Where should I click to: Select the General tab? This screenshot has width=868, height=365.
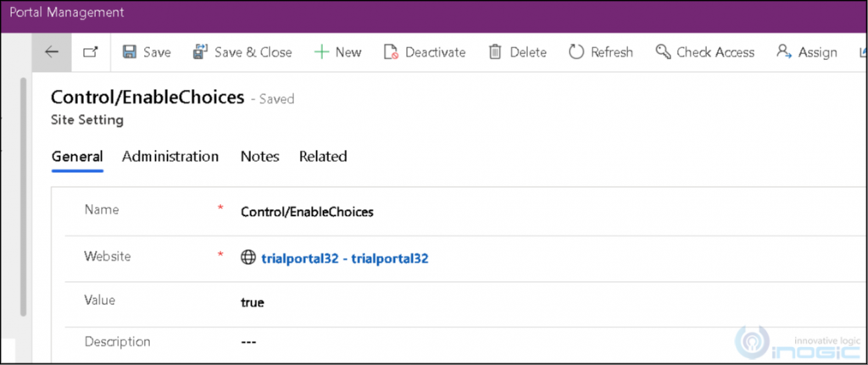tap(77, 157)
